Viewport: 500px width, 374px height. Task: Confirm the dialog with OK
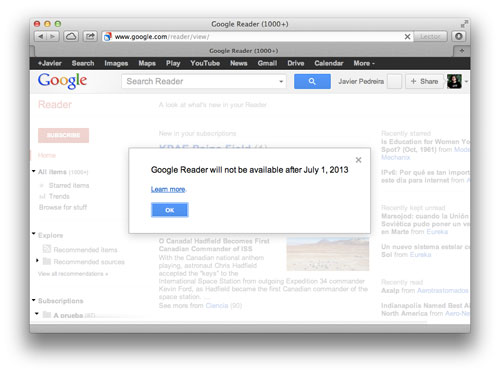170,210
